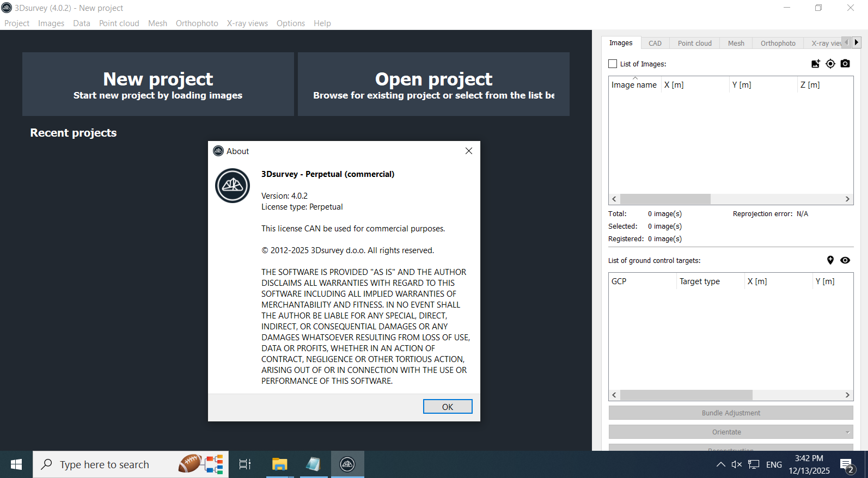Open the Windows Start menu
This screenshot has width=868, height=478.
[x=16, y=464]
